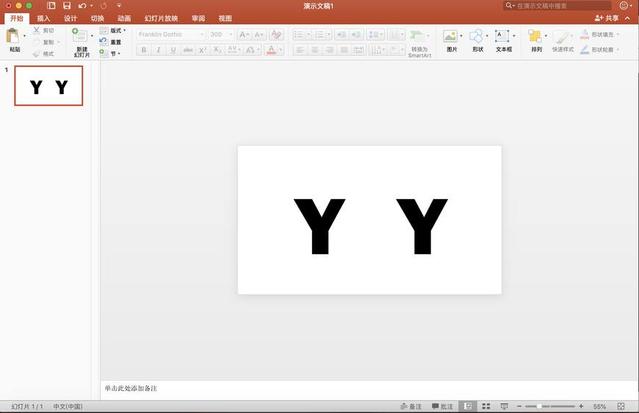Open the Shapes (形状) gallery
639x413 pixels.
[x=477, y=37]
